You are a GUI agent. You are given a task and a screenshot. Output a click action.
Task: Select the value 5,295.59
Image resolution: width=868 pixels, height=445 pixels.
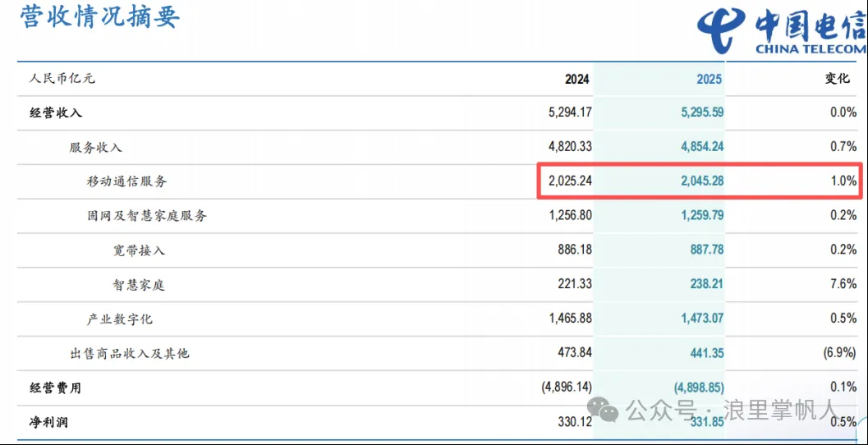(x=701, y=112)
